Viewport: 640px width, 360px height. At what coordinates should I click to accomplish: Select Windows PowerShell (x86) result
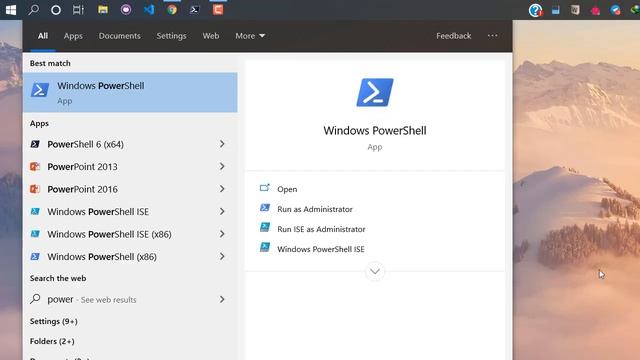(130, 256)
